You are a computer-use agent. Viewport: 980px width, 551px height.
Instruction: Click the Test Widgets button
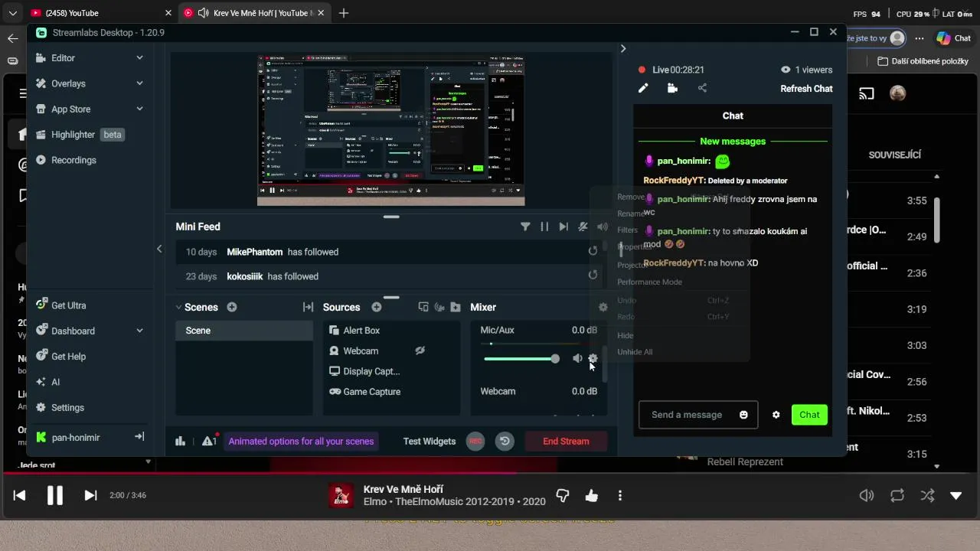point(430,441)
